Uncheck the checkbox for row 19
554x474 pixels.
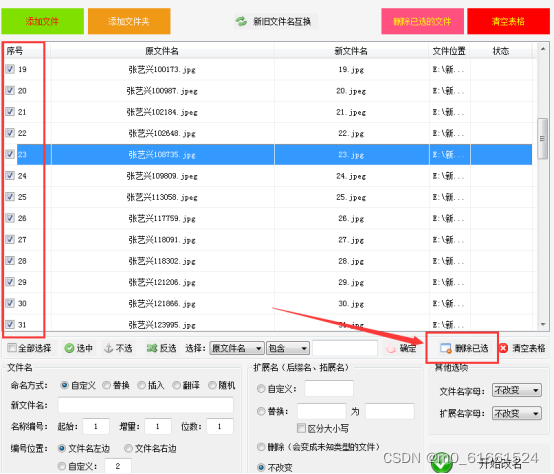tap(10, 69)
